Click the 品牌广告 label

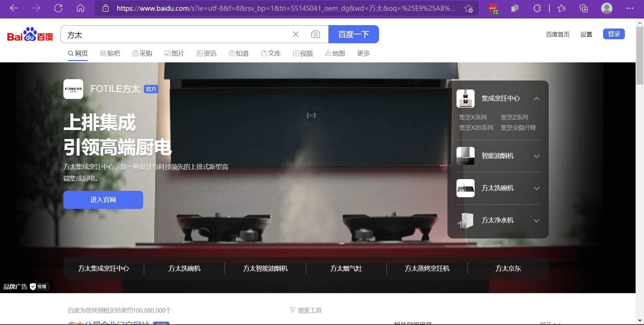tap(15, 286)
